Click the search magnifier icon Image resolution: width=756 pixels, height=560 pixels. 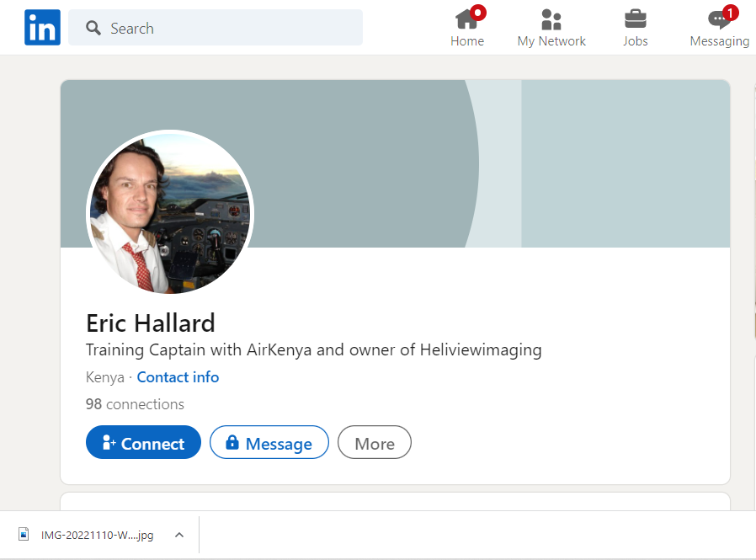pyautogui.click(x=93, y=29)
